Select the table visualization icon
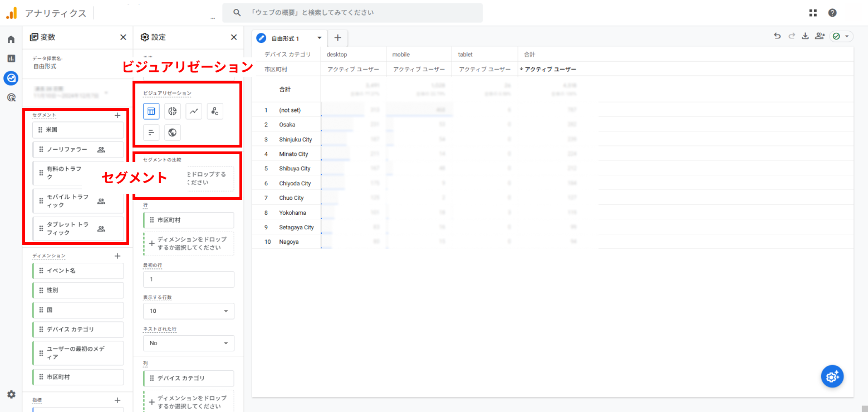The width and height of the screenshot is (868, 412). coord(151,111)
